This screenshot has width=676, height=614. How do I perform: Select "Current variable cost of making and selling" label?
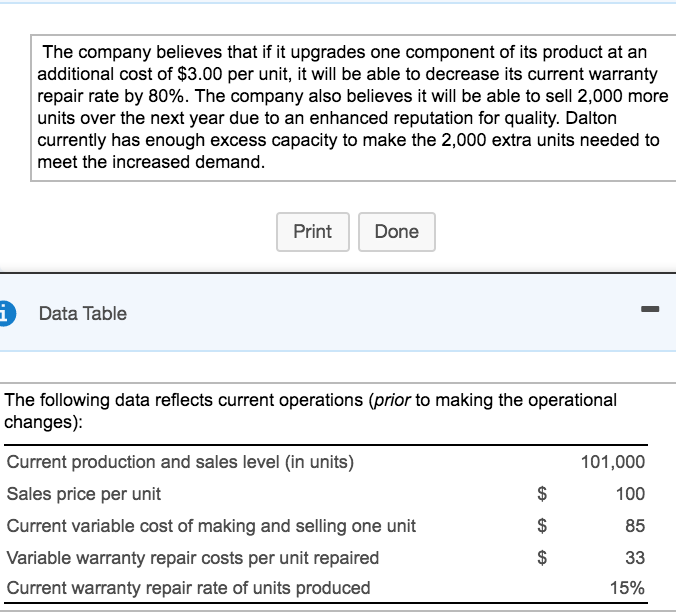(x=211, y=526)
